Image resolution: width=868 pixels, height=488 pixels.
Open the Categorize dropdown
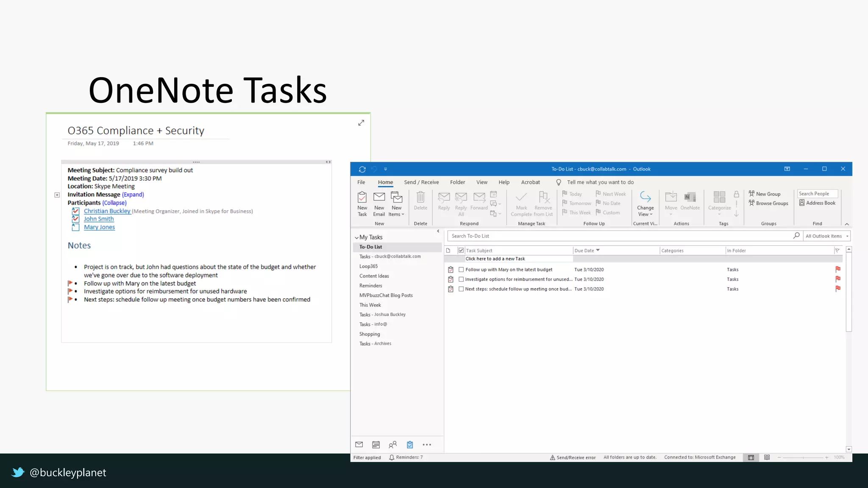pyautogui.click(x=719, y=203)
